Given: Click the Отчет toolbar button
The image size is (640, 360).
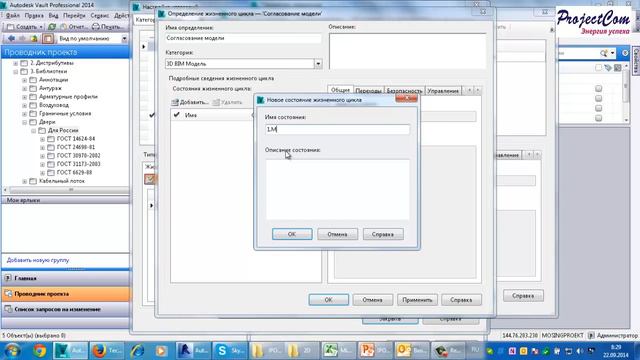Looking at the screenshot, I should point(74,27).
